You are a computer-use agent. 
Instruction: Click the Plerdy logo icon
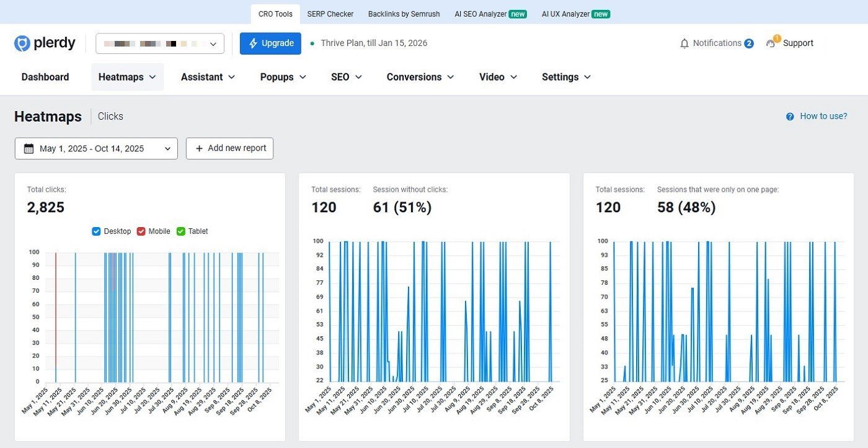(22, 43)
